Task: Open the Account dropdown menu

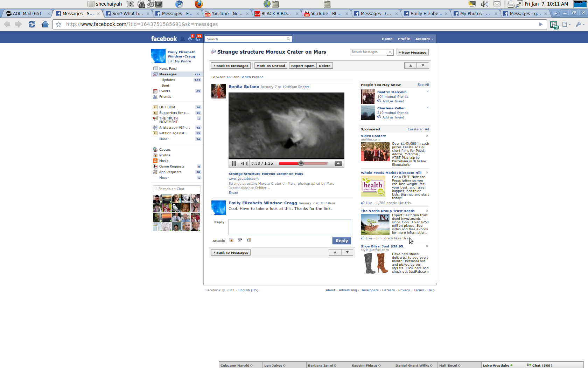Action: (424, 39)
